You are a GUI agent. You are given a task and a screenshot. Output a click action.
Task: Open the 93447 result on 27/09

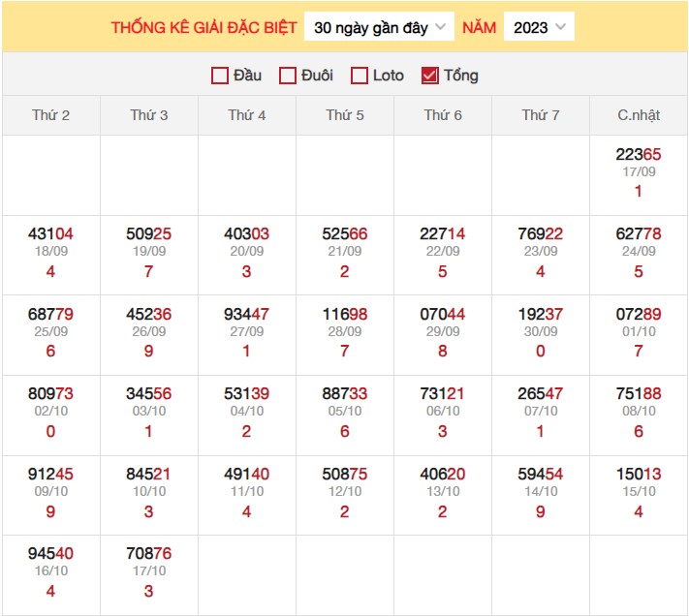click(247, 314)
